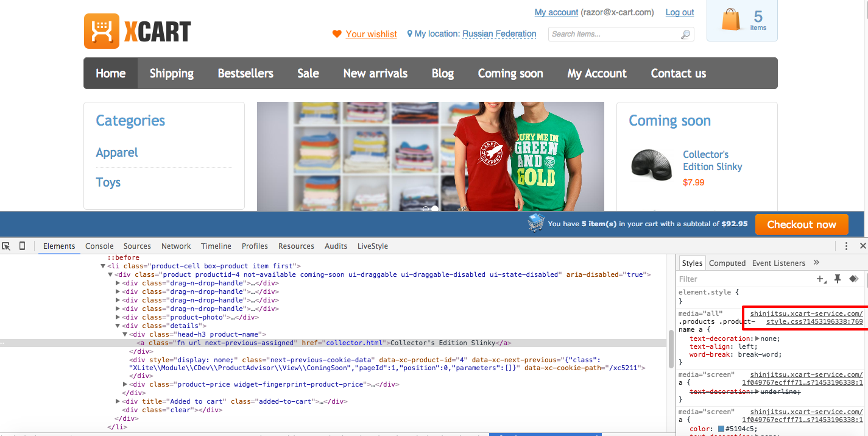Activate the inspect element picker icon
Screen dimensions: 868x436
(x=6, y=246)
